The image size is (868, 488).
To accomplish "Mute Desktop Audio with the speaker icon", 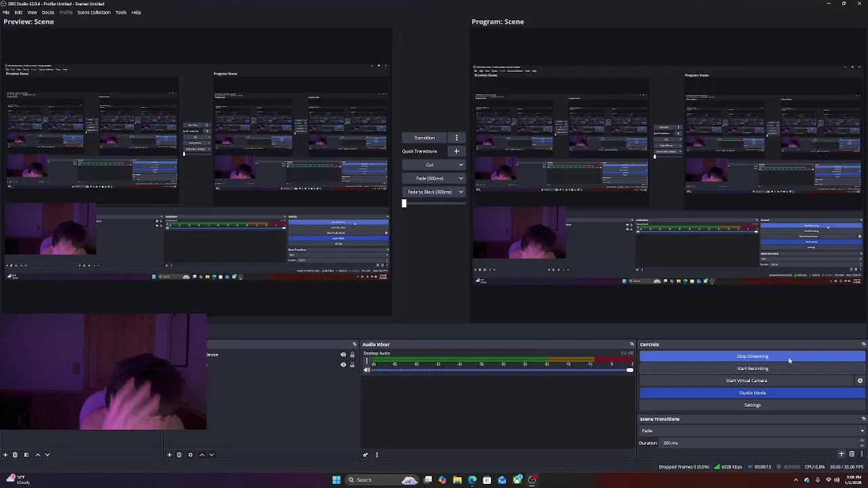I will coord(367,370).
